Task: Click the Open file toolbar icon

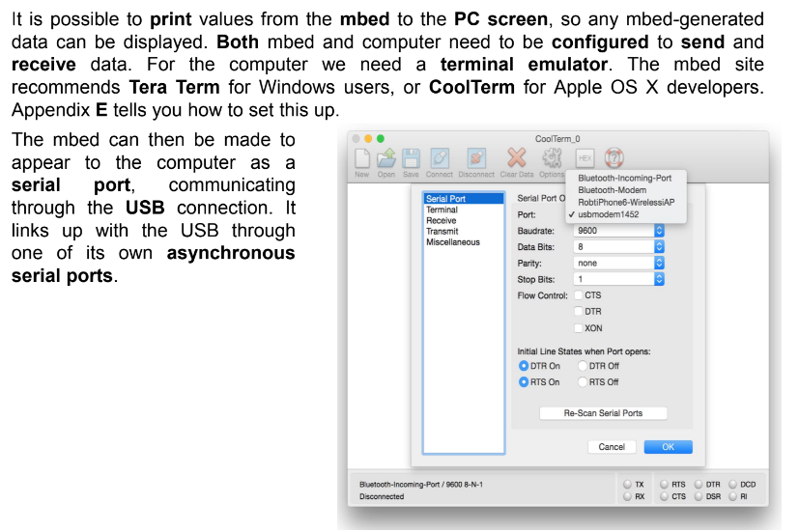Action: coord(386,158)
